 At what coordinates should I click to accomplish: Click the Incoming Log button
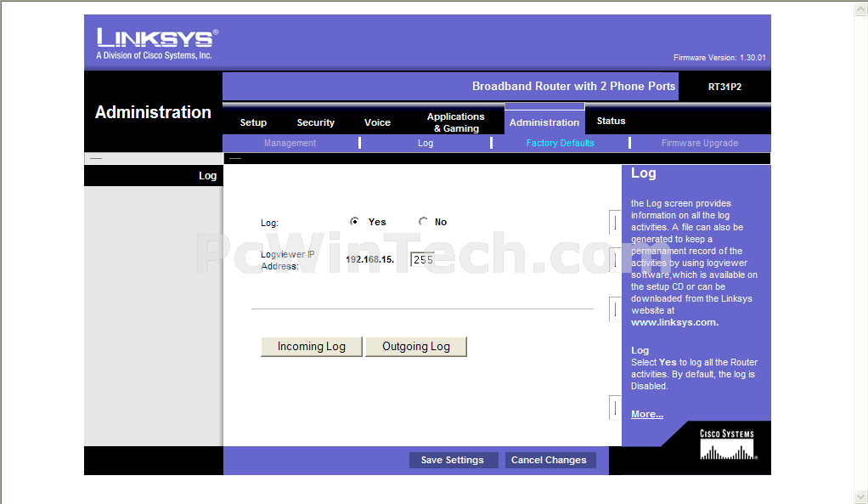click(x=311, y=346)
